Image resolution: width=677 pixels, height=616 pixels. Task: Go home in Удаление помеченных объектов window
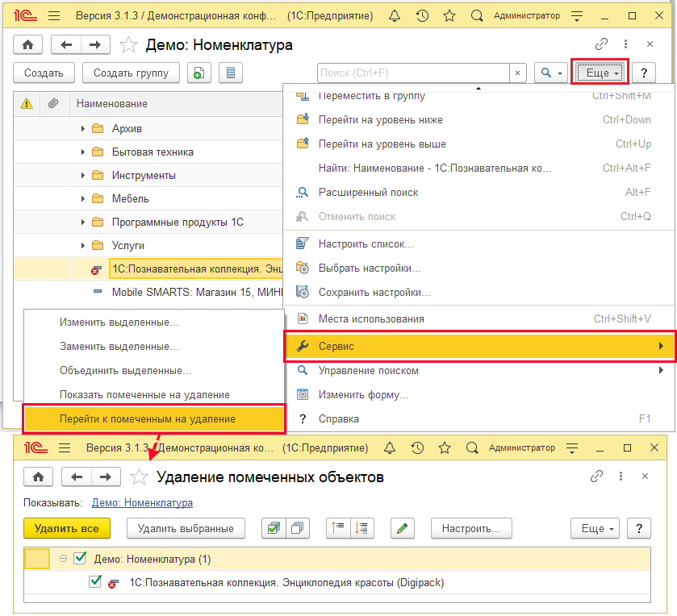[39, 477]
